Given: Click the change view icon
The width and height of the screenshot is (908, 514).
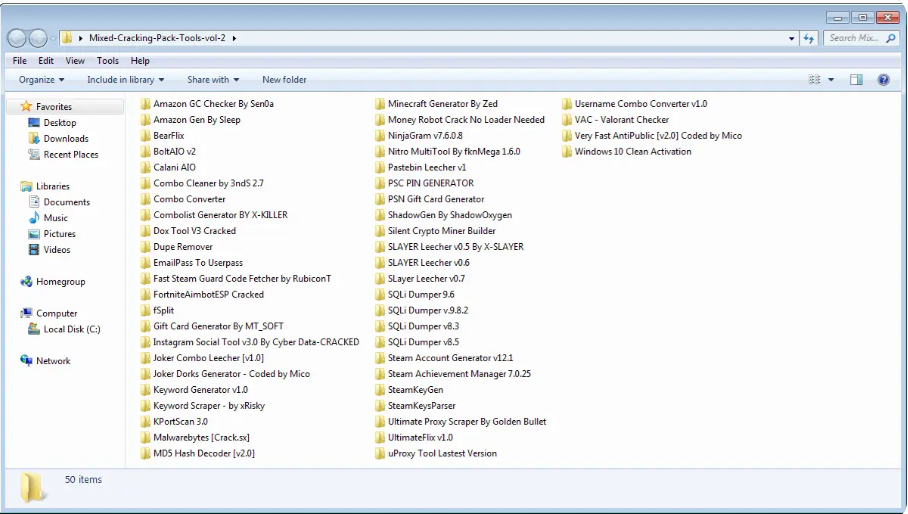Looking at the screenshot, I should coord(814,80).
